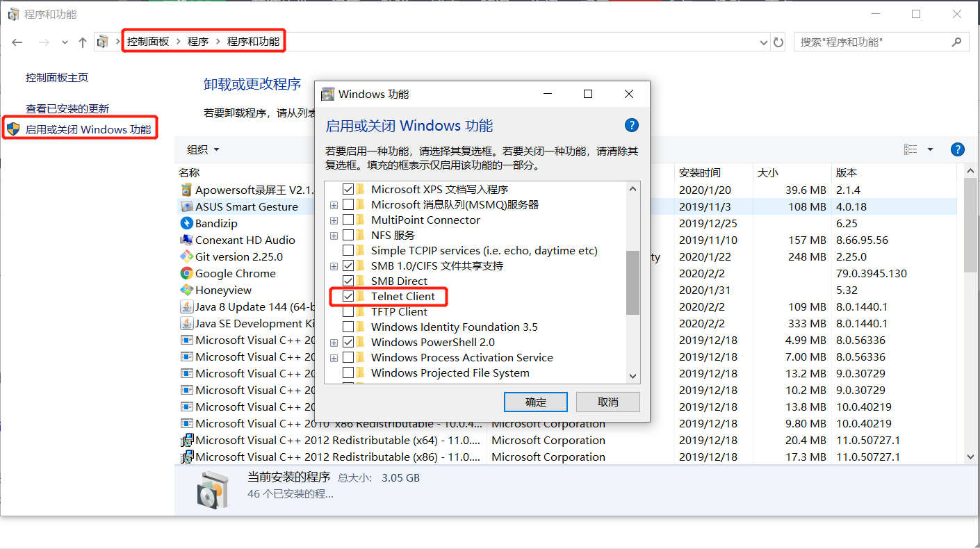This screenshot has height=549, width=980.
Task: Click the folder icon beside TFTP Client
Action: click(361, 311)
